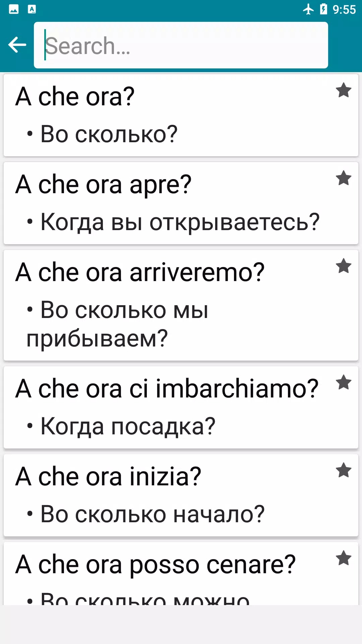The image size is (362, 644).
Task: Tap the airplane mode status icon
Action: (308, 9)
